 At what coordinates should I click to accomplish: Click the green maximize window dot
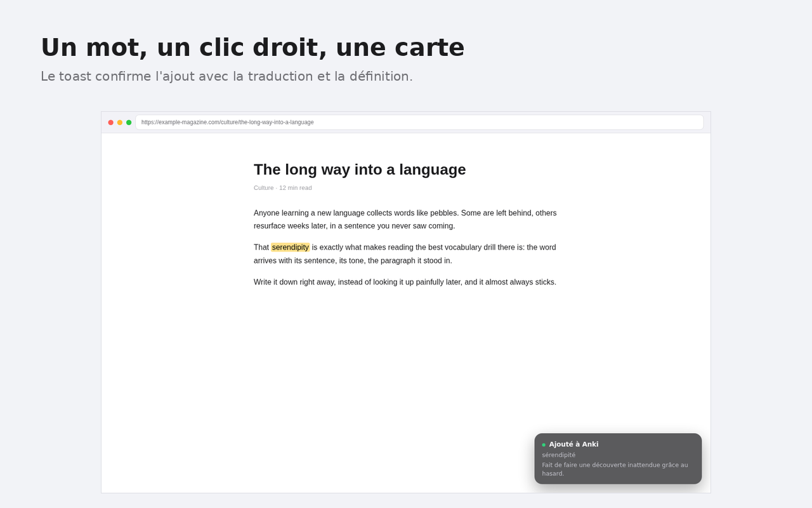(129, 123)
